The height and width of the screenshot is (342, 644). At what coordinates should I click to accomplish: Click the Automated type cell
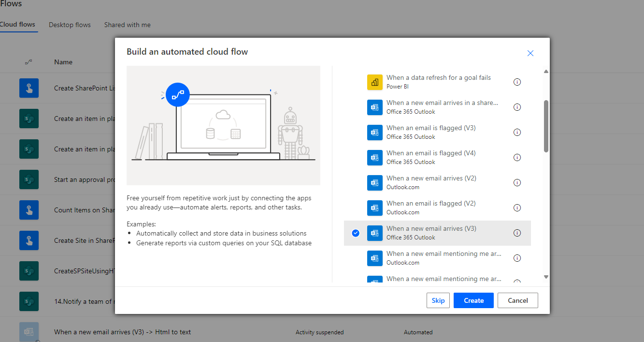tap(418, 332)
